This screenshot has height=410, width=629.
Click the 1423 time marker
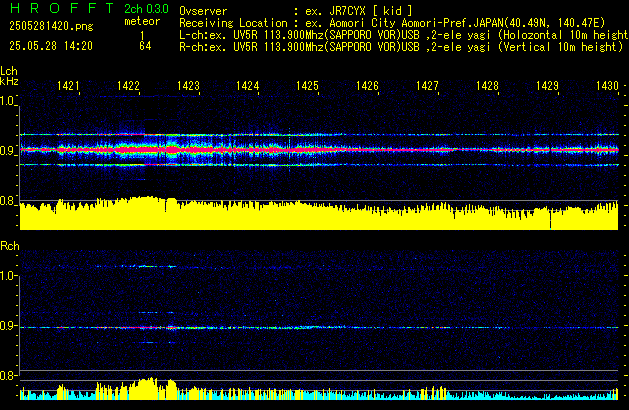188,86
